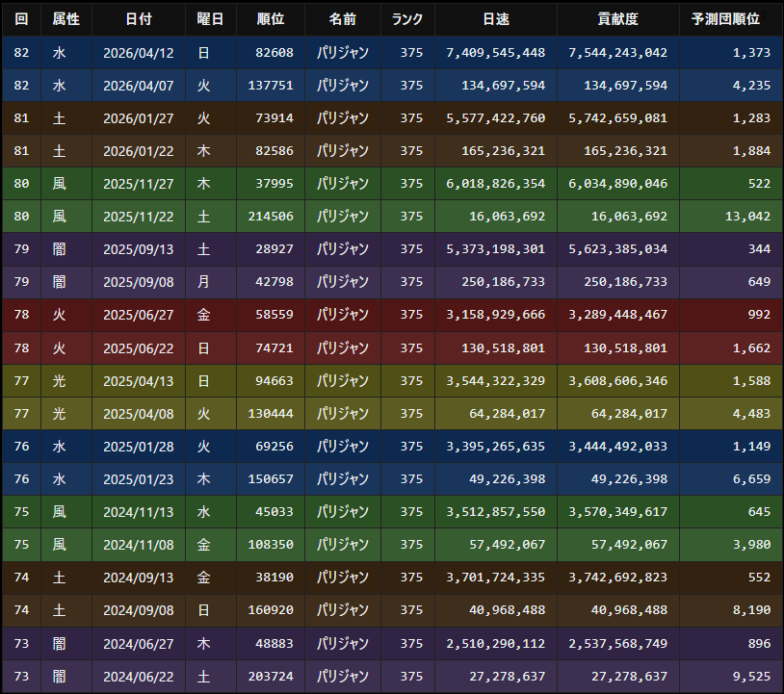The width and height of the screenshot is (784, 694).
Task: Select the 順位 column header
Action: click(271, 19)
